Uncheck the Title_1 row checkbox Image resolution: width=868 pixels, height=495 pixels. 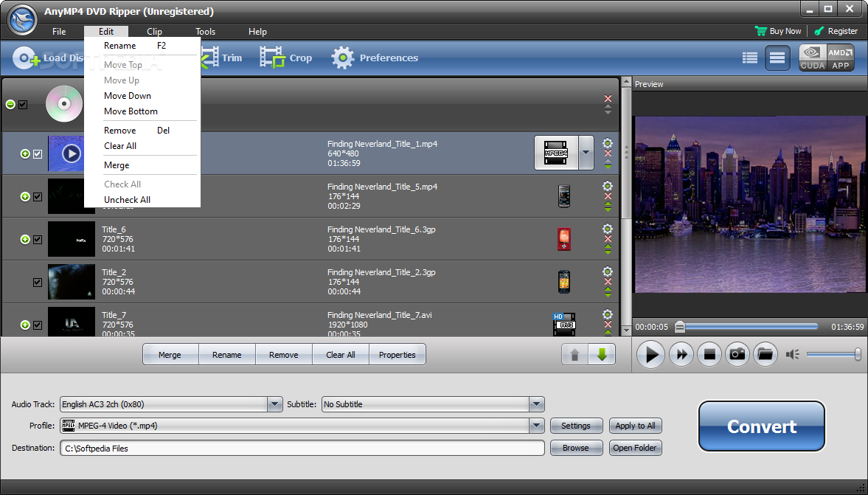[38, 154]
